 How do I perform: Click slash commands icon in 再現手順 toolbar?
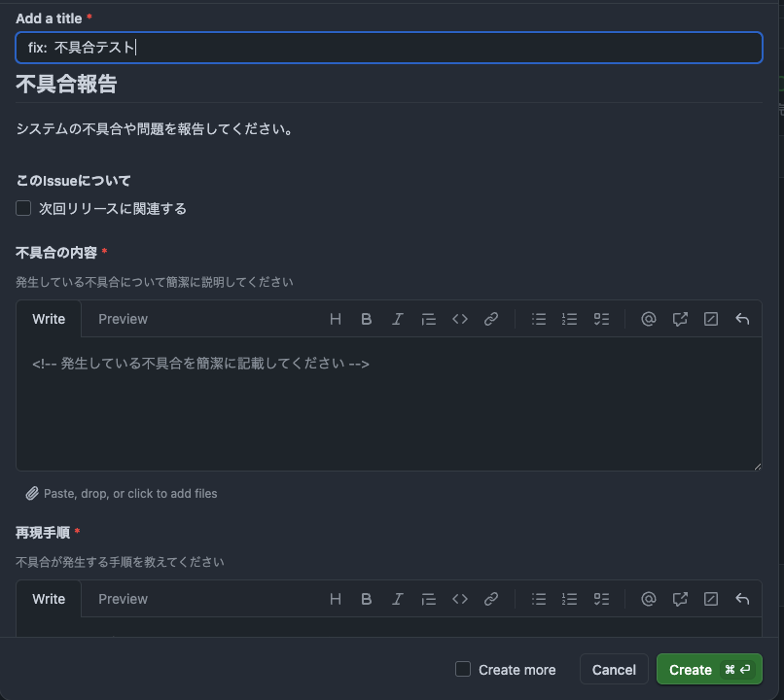coord(711,599)
